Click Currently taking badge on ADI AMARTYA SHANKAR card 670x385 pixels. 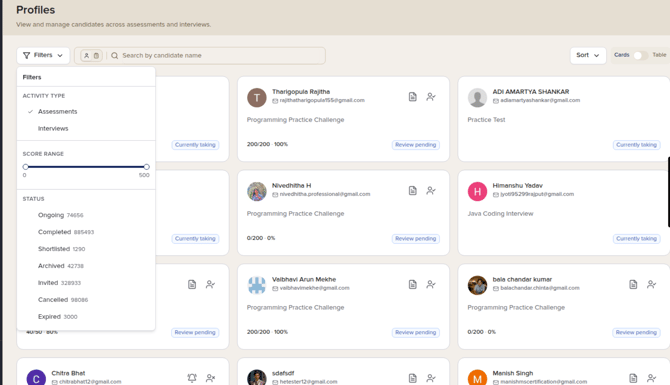tap(636, 145)
